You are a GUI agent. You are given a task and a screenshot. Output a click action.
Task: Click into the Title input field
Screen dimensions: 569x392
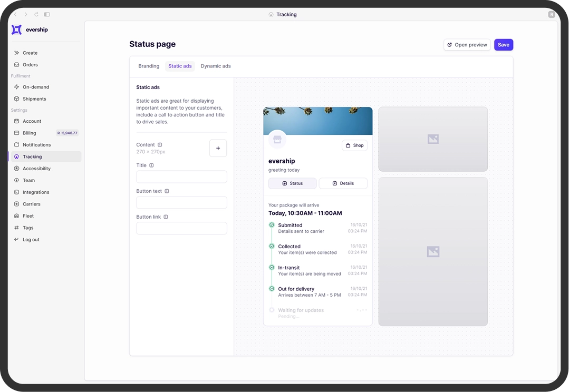(181, 177)
